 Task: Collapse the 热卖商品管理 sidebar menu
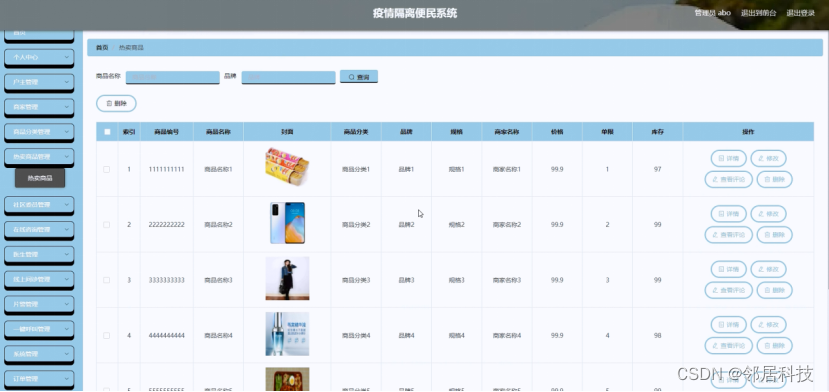click(x=39, y=157)
